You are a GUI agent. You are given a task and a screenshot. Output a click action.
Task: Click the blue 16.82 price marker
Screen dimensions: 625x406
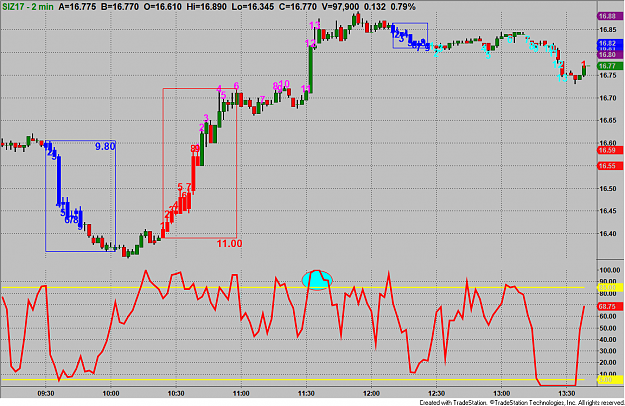[610, 43]
